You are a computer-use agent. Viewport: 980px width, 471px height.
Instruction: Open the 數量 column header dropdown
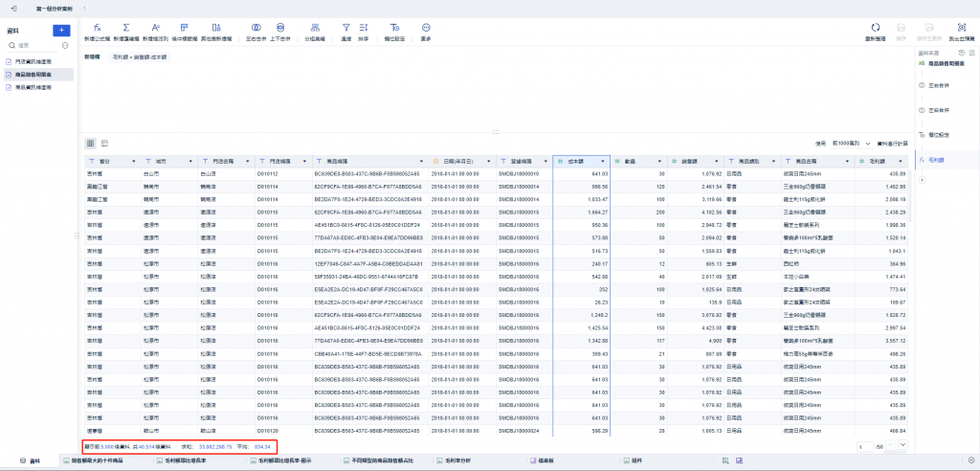pos(660,162)
